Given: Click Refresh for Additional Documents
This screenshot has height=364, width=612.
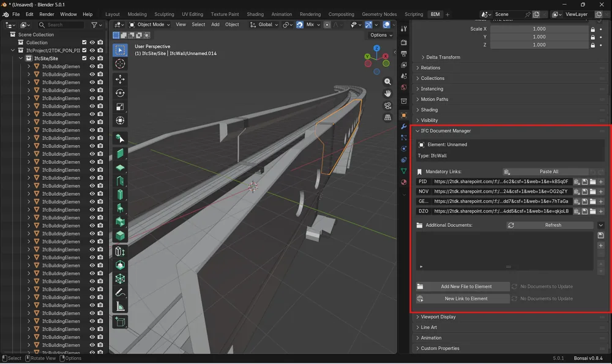Looking at the screenshot, I should click(x=550, y=226).
